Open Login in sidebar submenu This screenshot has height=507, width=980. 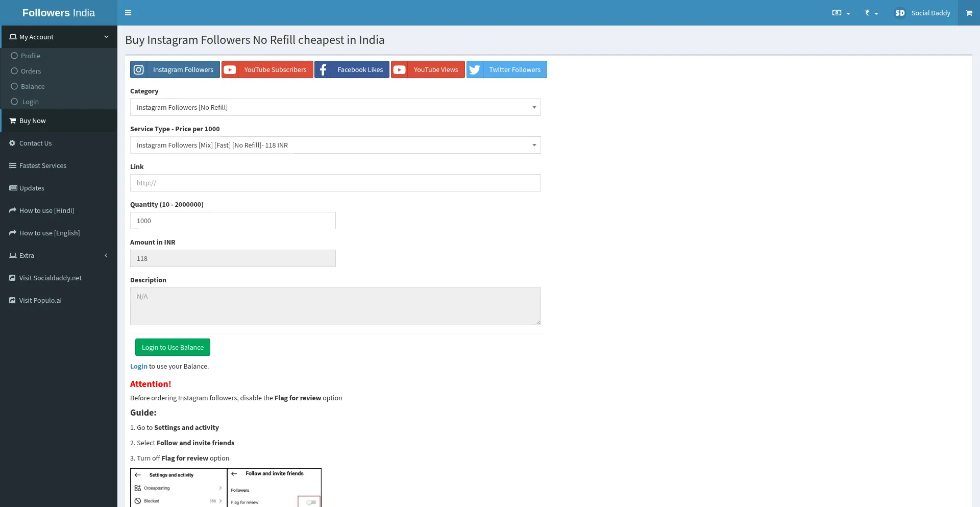tap(30, 102)
